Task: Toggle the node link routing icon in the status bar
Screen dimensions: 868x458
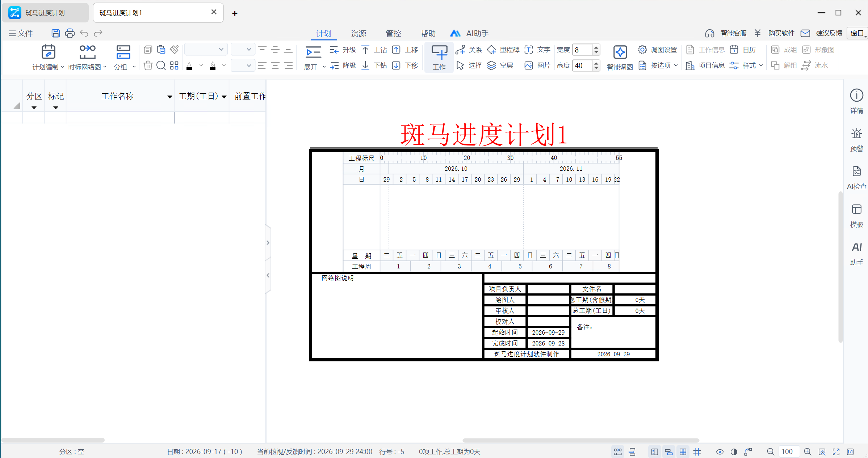Action: [748, 451]
